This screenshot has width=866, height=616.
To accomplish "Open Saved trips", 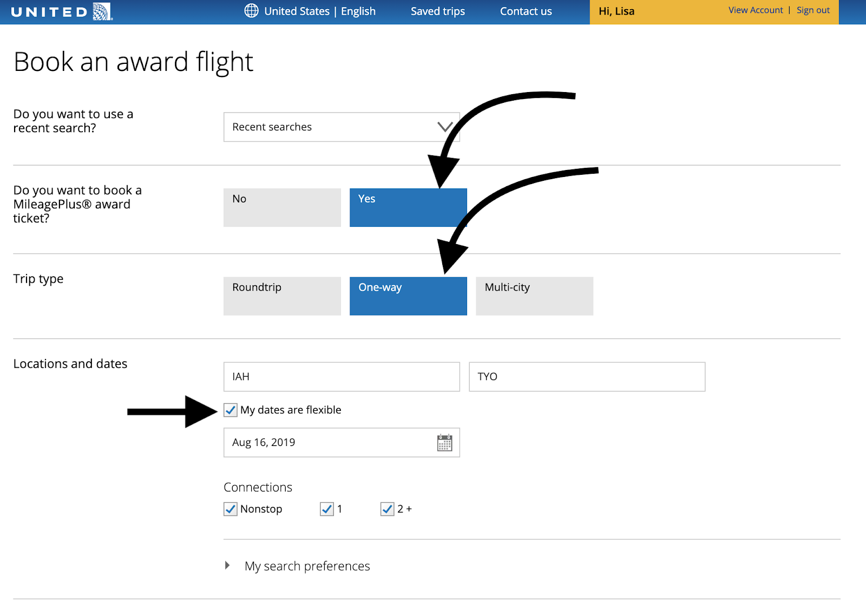I will pyautogui.click(x=437, y=11).
